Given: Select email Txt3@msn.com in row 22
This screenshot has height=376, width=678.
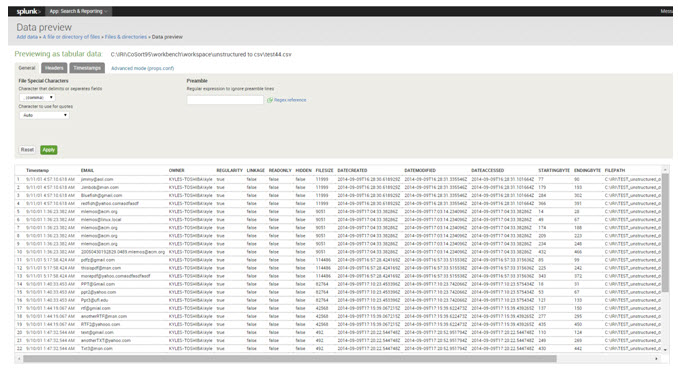Looking at the screenshot, I should (96, 348).
